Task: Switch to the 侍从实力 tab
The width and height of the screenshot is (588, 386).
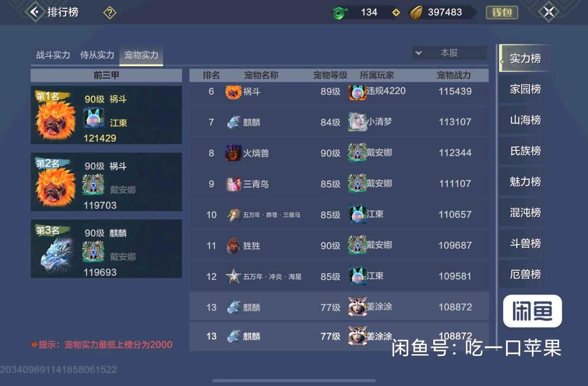Action: 97,55
